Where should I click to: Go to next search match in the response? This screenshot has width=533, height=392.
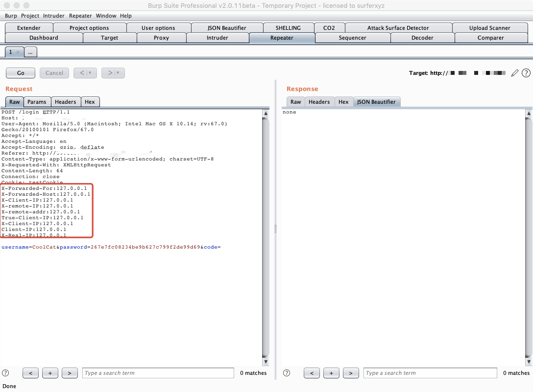point(351,372)
